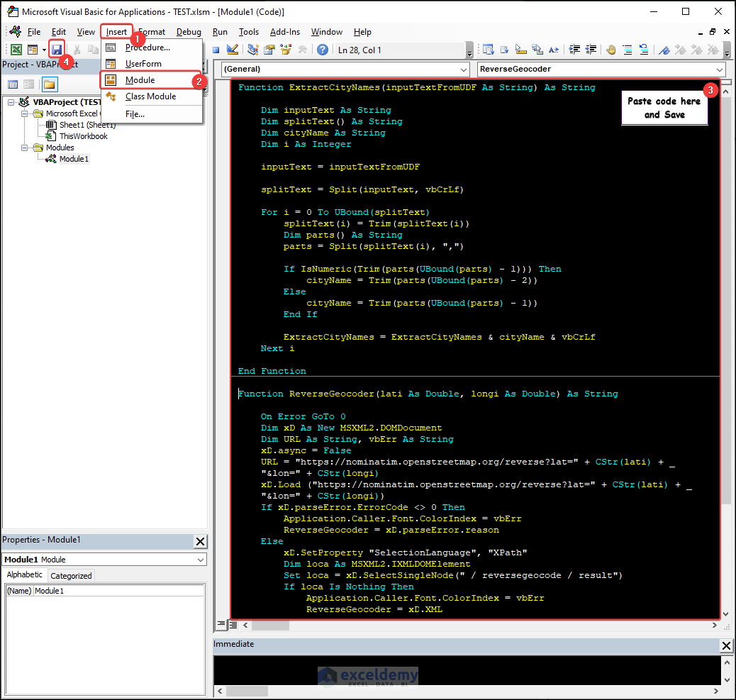This screenshot has width=736, height=700.
Task: Switch to Procedure View button
Action: (222, 625)
